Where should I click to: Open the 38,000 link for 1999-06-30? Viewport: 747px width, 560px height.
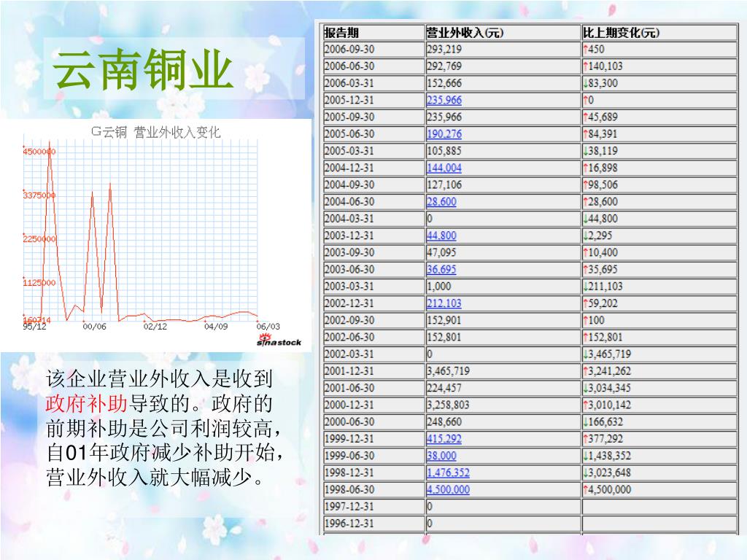coord(441,456)
